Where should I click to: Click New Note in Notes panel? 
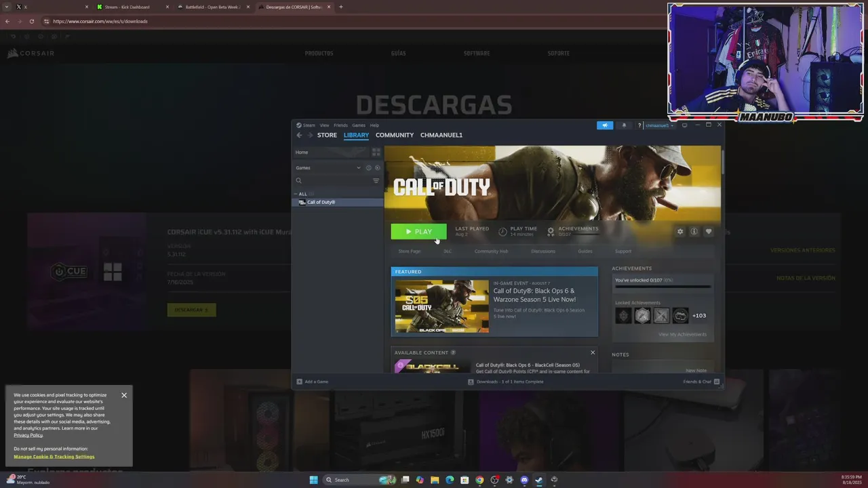pos(696,371)
